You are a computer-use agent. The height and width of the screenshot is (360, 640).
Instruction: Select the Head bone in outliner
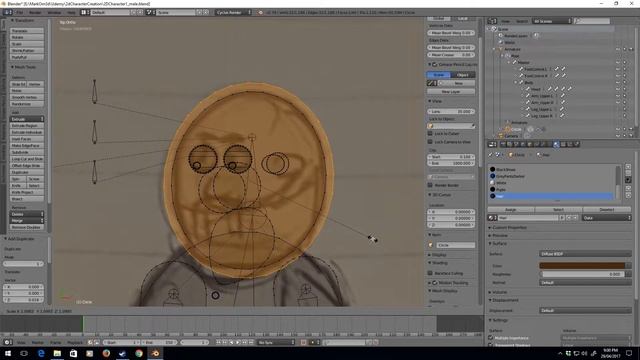coord(536,89)
